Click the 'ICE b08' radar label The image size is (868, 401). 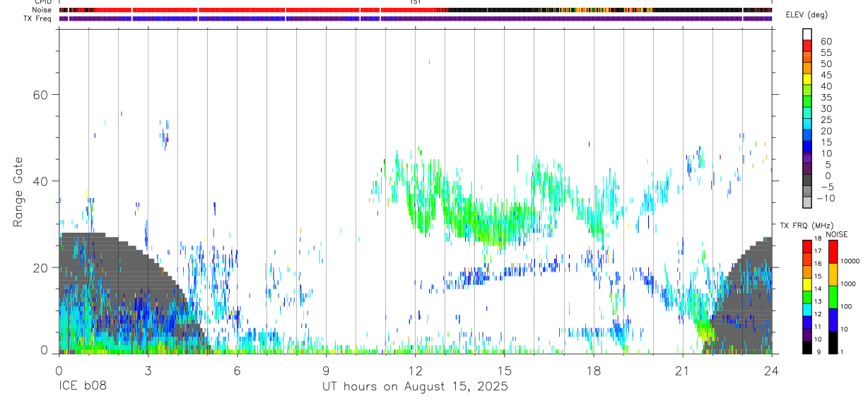(83, 387)
